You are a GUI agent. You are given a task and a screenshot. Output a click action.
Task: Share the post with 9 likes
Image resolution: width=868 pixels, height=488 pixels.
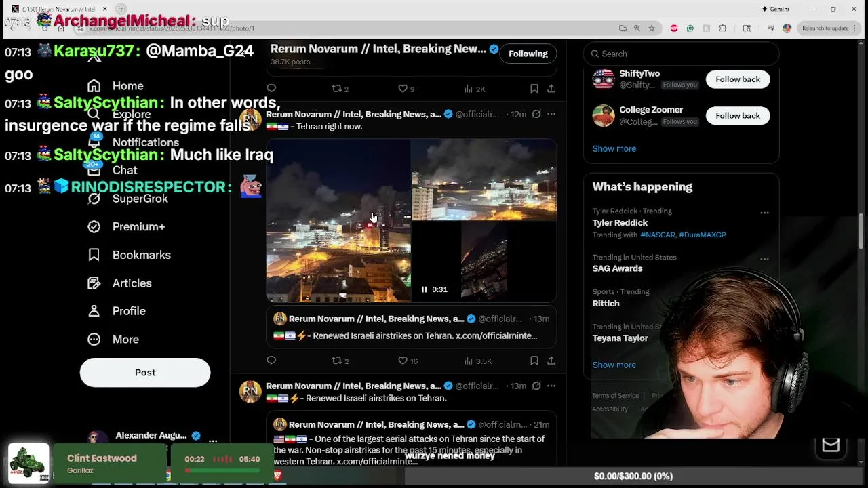pyautogui.click(x=551, y=89)
